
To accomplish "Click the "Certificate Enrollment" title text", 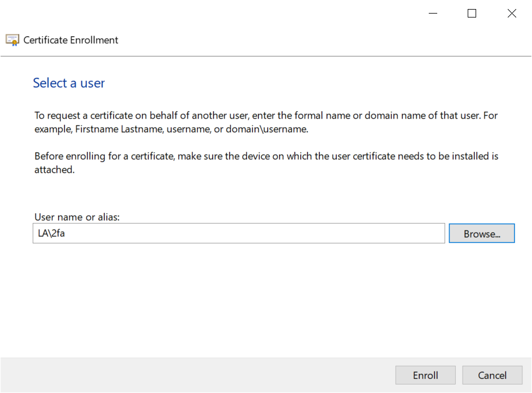I will point(71,40).
